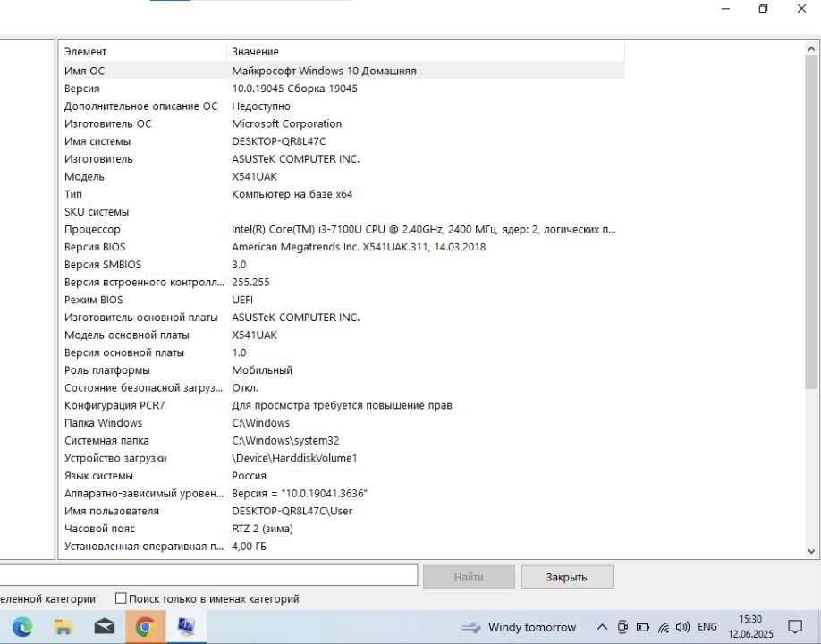This screenshot has width=821, height=644.
Task: Select the Имя системы row
Action: click(x=343, y=141)
